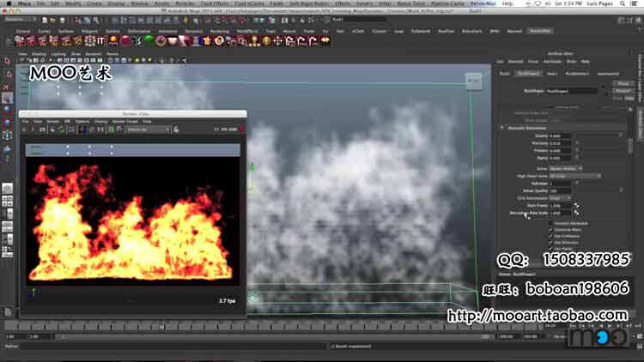The image size is (644, 362).
Task: Click the double-arrow icon at shelf end
Action: (x=325, y=40)
